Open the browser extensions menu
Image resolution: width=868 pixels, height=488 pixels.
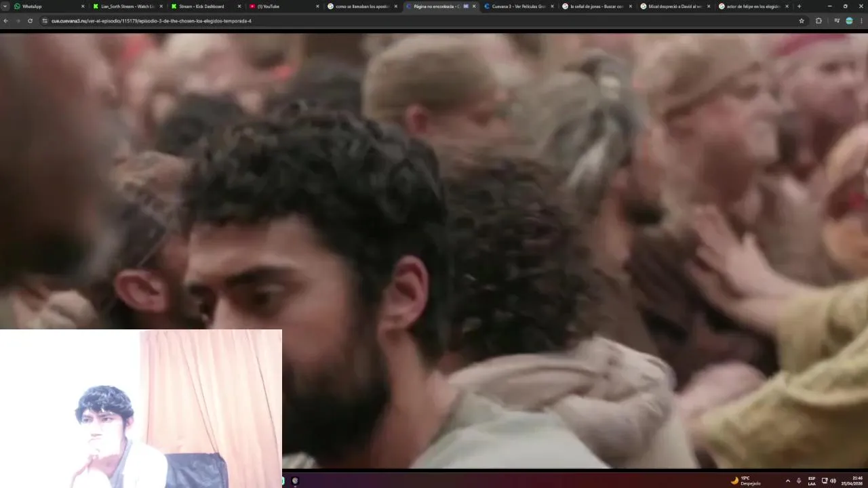818,21
